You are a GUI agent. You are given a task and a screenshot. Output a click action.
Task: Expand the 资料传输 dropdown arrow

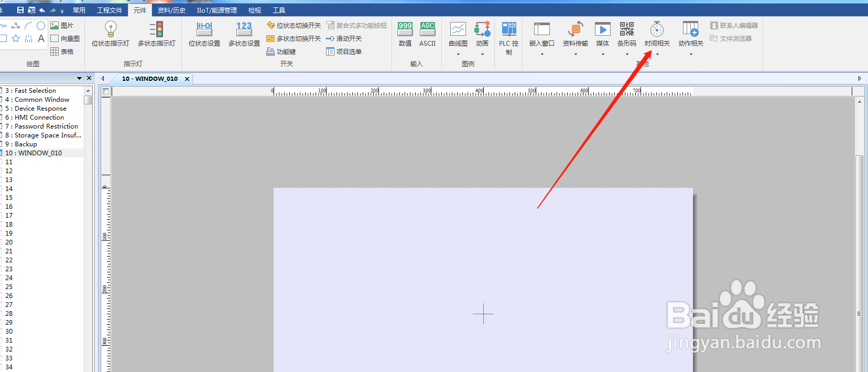(576, 54)
